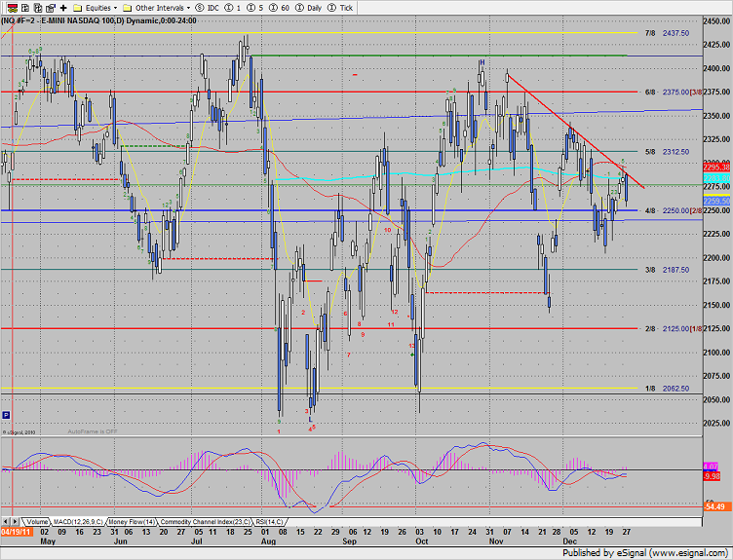Open the Money Flow(14) tab
Screen dimensions: 733x560
tap(132, 522)
